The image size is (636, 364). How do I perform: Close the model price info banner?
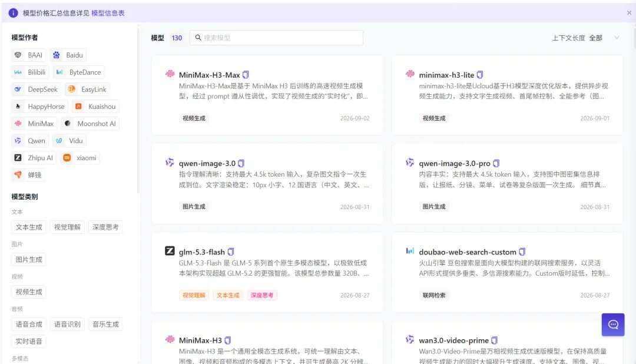tap(629, 13)
